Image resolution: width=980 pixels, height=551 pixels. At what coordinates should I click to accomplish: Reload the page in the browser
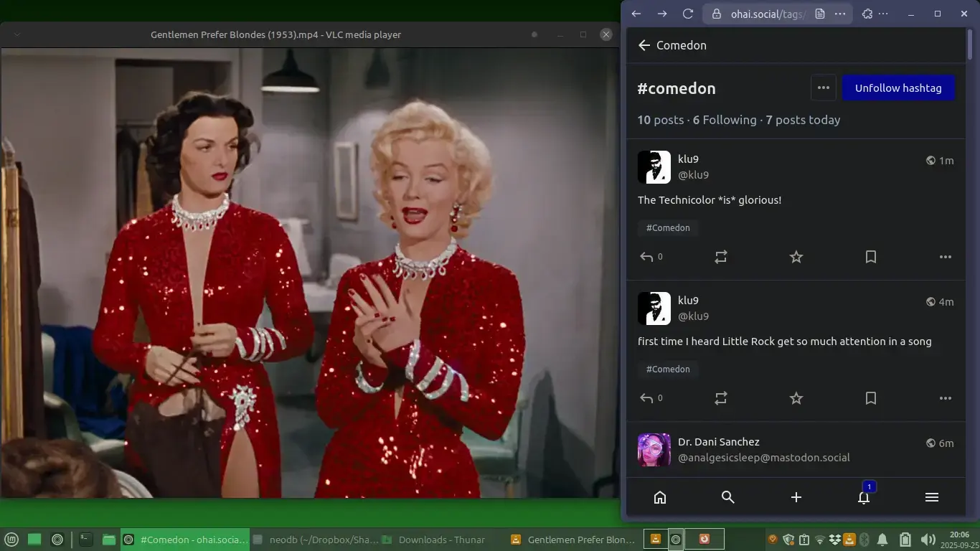(x=687, y=14)
